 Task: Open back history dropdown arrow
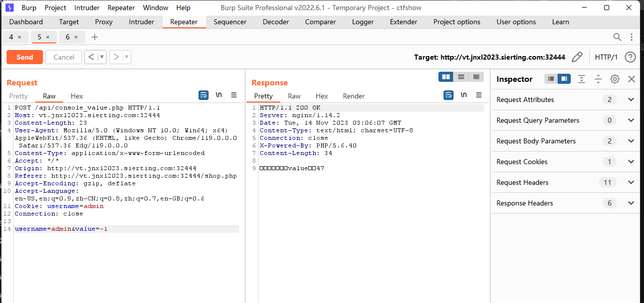[102, 57]
